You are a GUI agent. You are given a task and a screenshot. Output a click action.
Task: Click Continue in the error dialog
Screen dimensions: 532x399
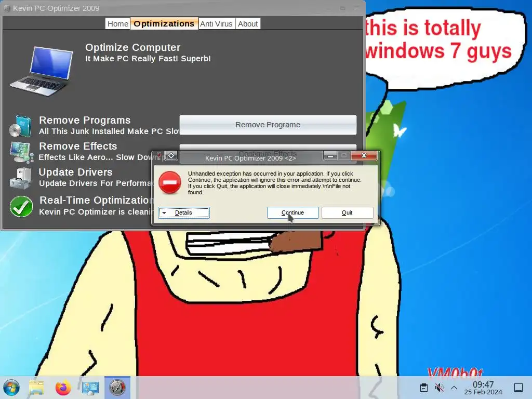pos(292,212)
